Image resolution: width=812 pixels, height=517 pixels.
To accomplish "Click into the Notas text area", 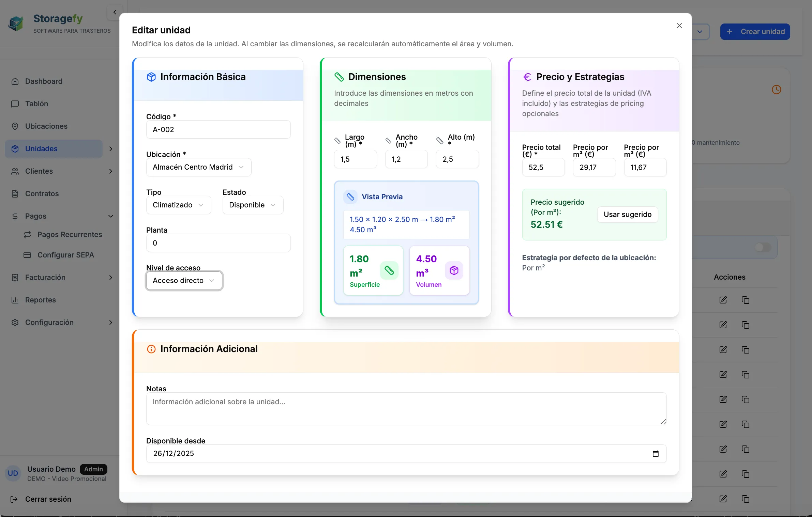I will (x=406, y=409).
